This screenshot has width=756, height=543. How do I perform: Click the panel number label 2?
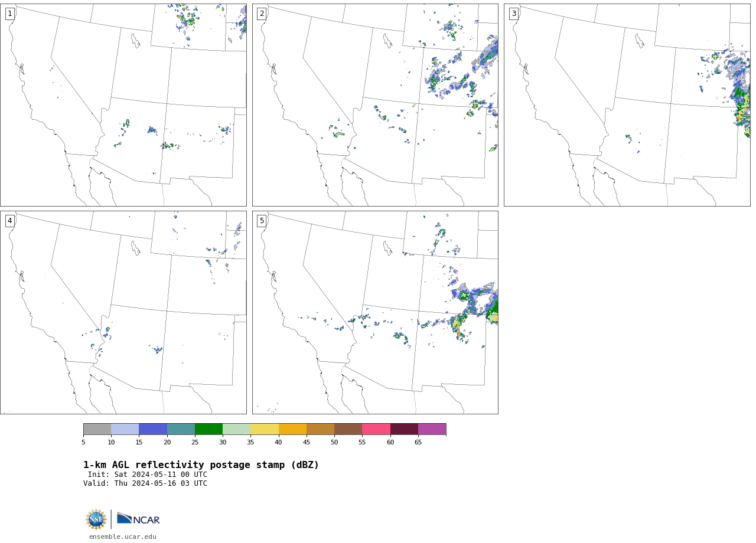click(262, 14)
